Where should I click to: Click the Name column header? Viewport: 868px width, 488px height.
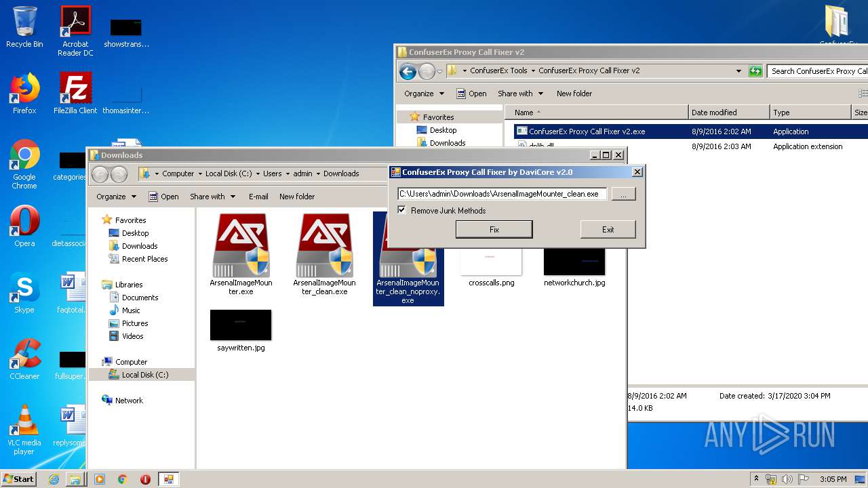pyautogui.click(x=597, y=113)
